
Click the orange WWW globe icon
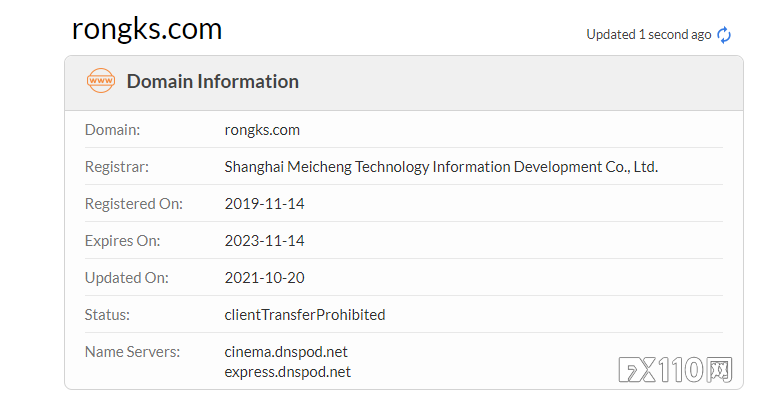(x=101, y=81)
